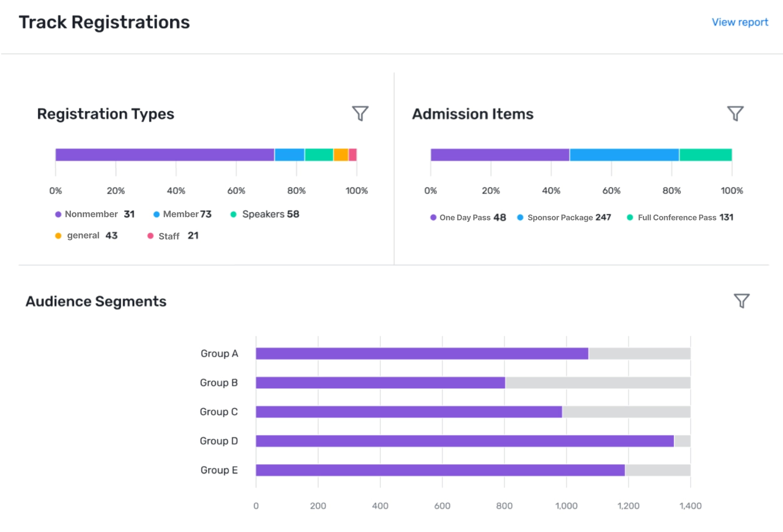Click the Admission Items filter icon
The width and height of the screenshot is (783, 532).
point(735,114)
